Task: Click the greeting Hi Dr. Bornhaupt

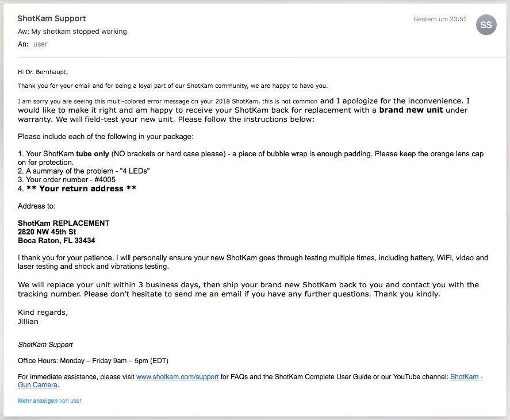Action: [x=43, y=72]
